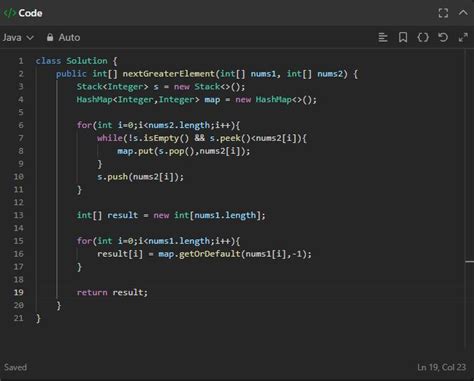The height and width of the screenshot is (381, 474).
Task: Click the nextGreaterElement method name
Action: (x=169, y=74)
